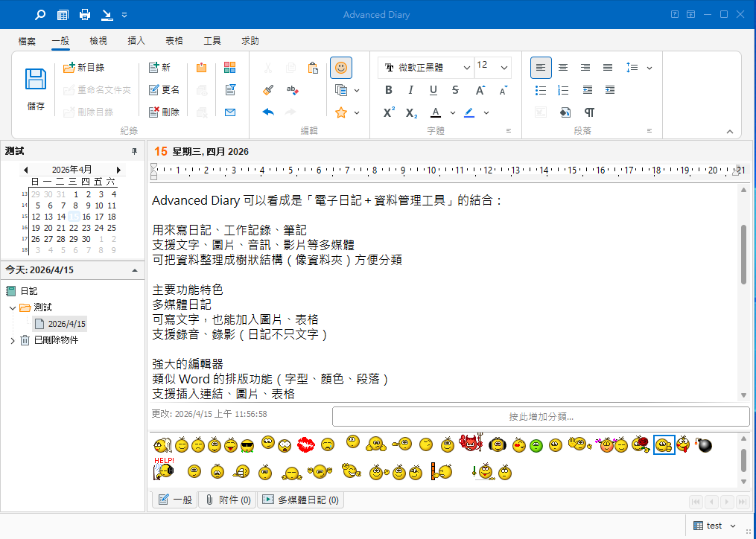The image size is (756, 539).
Task: Open the highlight color dropdown arrow
Action: pyautogui.click(x=486, y=113)
